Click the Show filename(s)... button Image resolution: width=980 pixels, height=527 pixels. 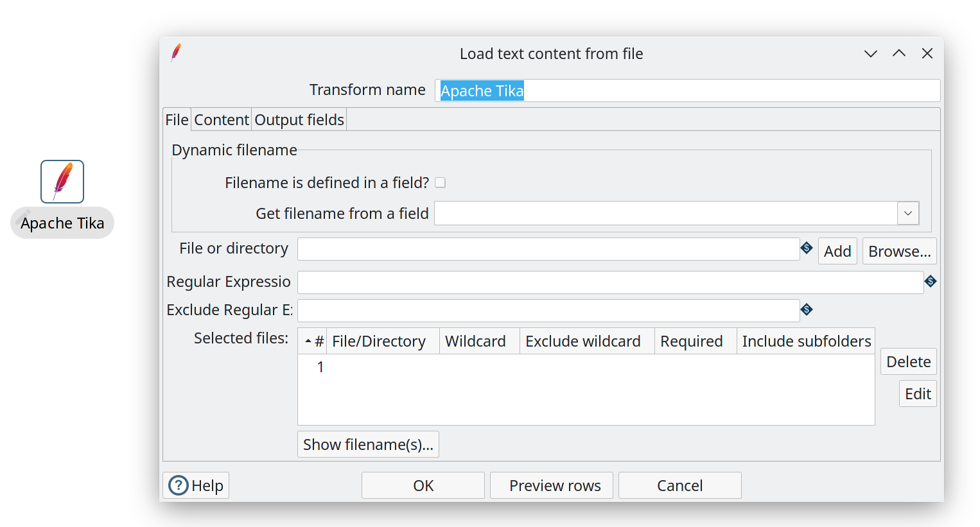point(368,444)
